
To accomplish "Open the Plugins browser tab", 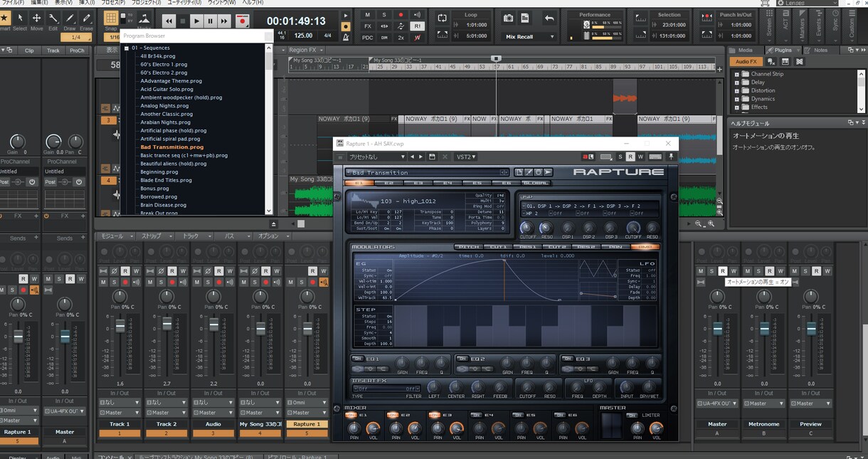I will (x=783, y=51).
